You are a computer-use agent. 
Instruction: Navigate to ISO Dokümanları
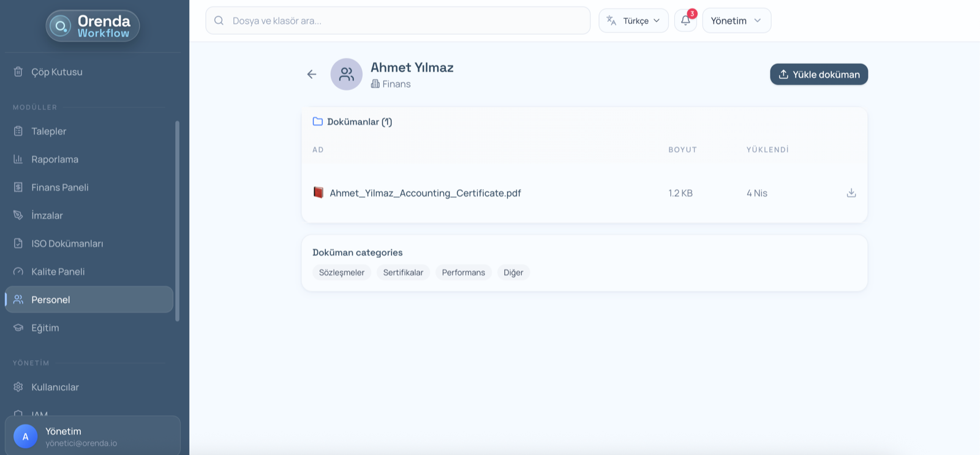click(x=89, y=243)
